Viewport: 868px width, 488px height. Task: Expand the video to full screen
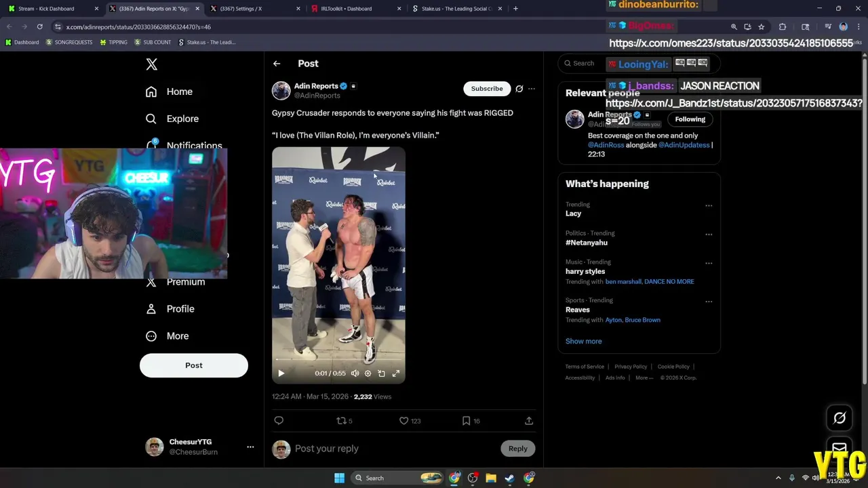point(396,373)
